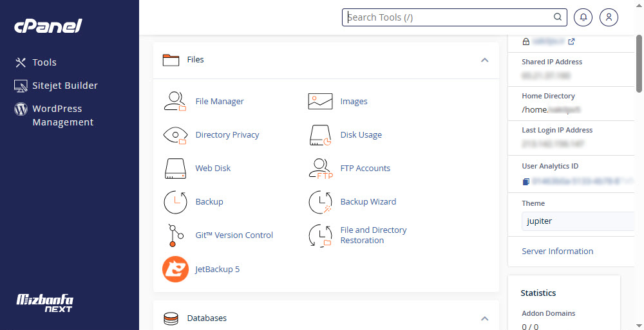
Task: Click the notifications bell icon
Action: click(x=583, y=17)
